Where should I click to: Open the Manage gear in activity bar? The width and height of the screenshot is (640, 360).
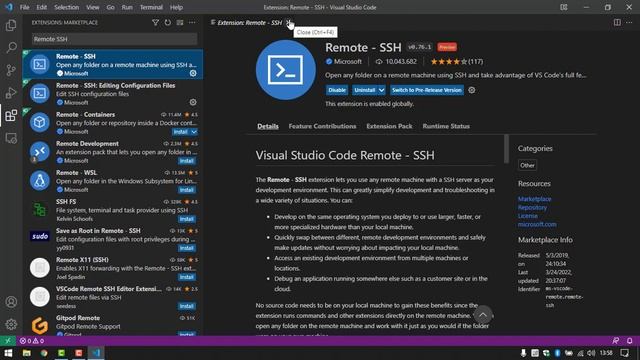pyautogui.click(x=11, y=324)
